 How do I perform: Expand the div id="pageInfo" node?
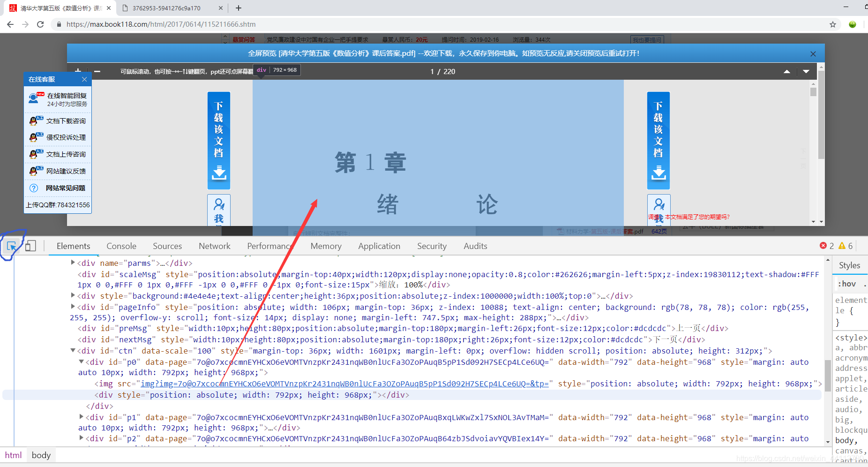coord(73,307)
